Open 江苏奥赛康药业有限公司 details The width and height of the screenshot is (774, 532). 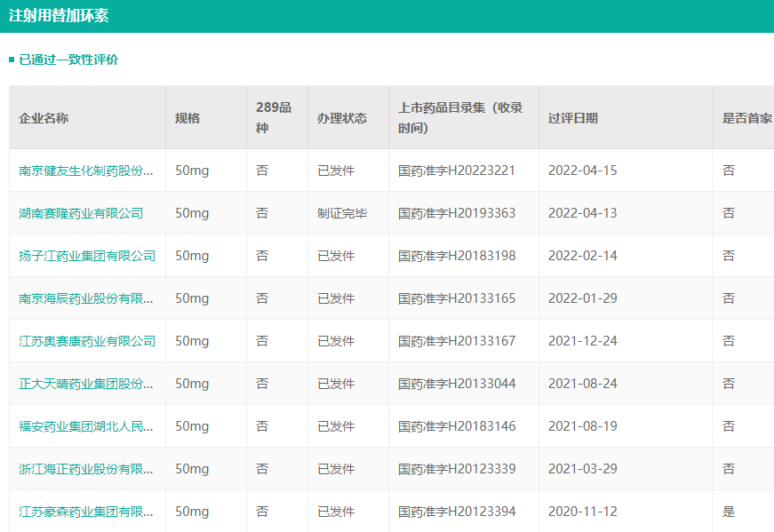pyautogui.click(x=87, y=341)
